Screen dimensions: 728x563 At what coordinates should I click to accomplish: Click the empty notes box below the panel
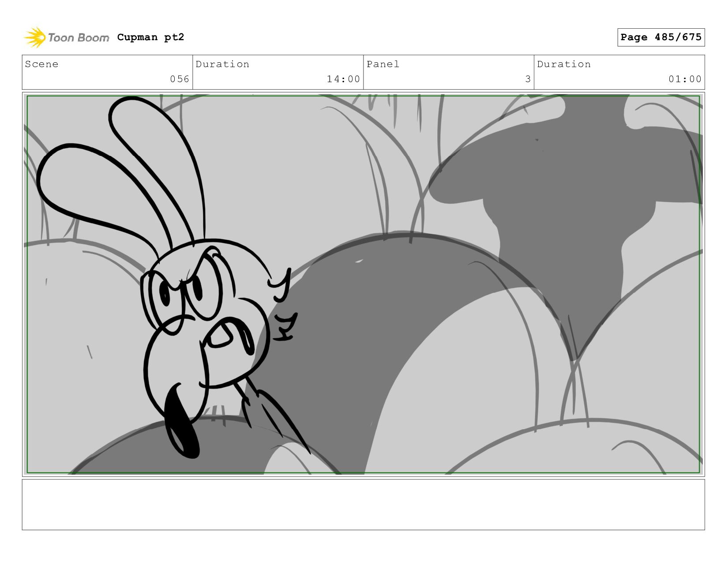coord(364,505)
